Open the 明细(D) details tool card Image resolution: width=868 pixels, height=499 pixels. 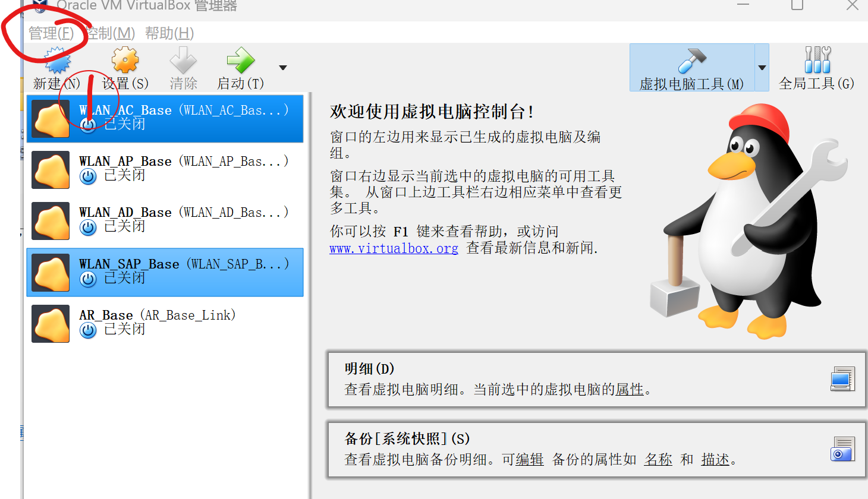[x=596, y=379]
